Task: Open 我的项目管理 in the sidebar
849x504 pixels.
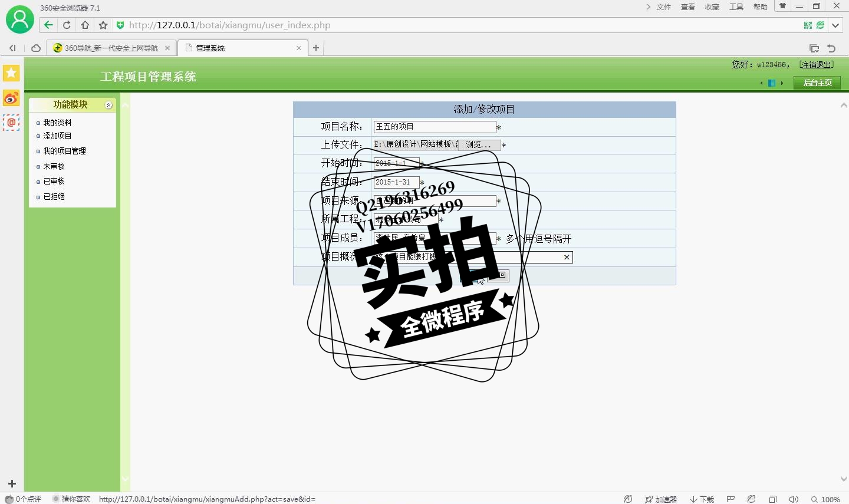Action: pos(64,151)
